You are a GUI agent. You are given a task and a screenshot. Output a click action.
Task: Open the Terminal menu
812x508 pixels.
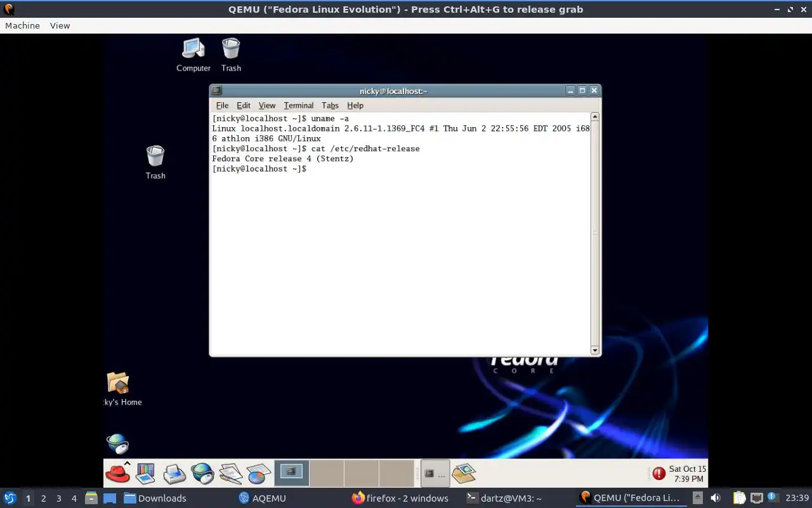(299, 105)
